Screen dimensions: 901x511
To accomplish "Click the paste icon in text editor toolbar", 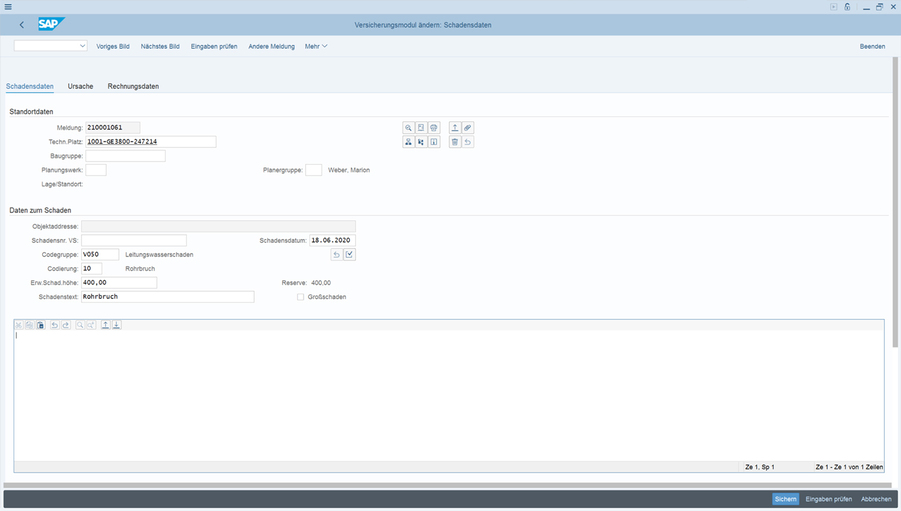I will (41, 325).
